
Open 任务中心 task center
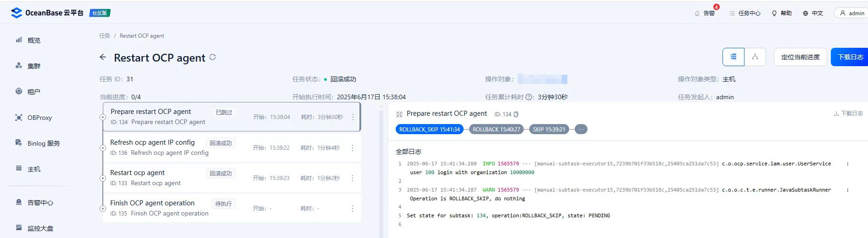[745, 13]
